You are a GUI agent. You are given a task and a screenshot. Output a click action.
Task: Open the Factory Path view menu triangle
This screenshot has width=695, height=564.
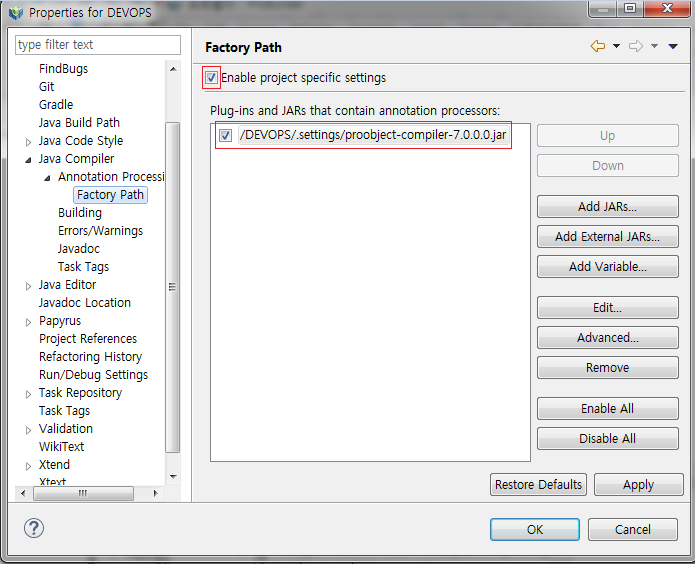click(x=673, y=46)
